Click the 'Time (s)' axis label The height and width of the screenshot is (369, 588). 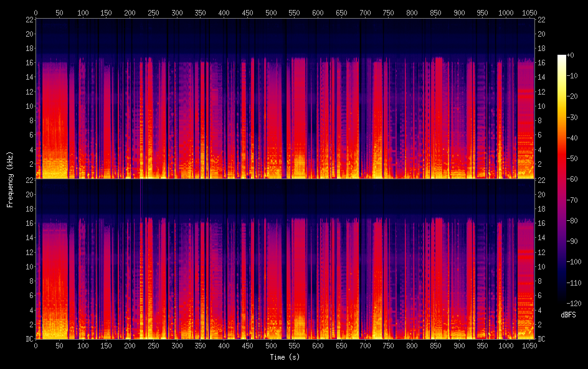(284, 357)
